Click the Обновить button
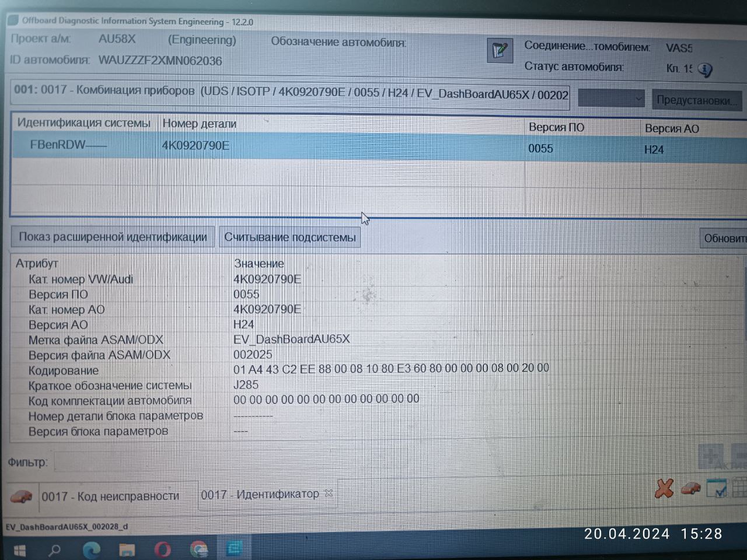 (724, 238)
